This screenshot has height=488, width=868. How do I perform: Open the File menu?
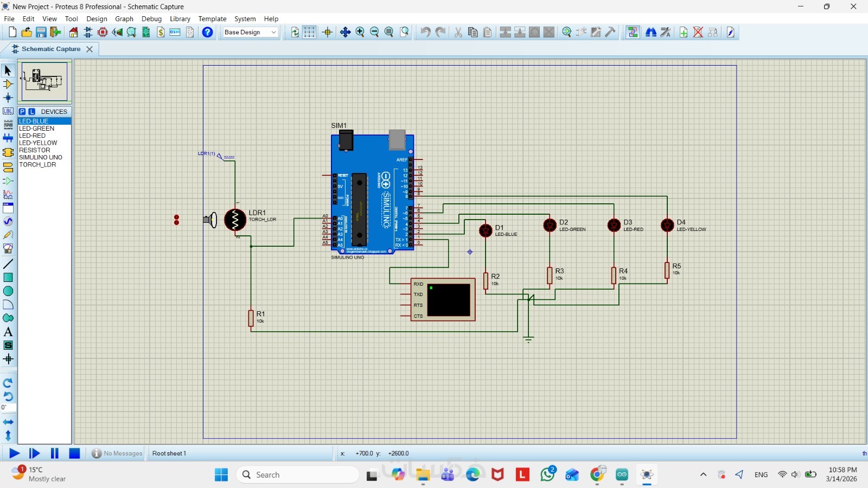(9, 18)
